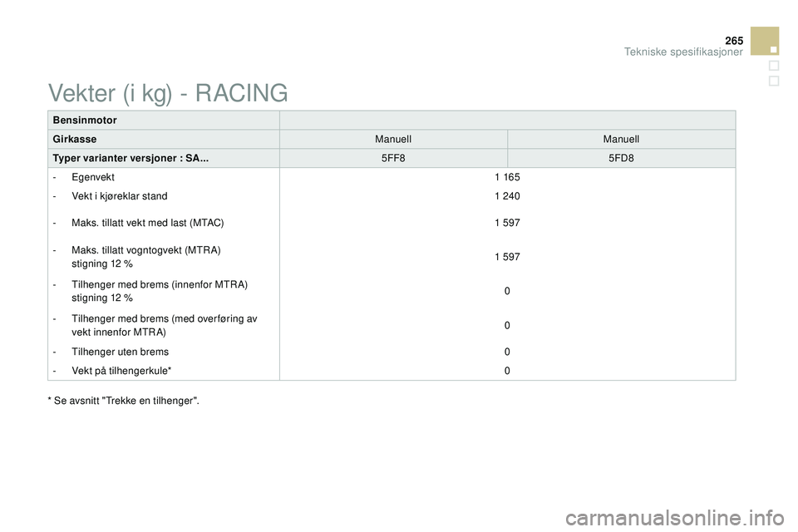Click the 'Maks. tillatt vekt med last (MTAC)' label
798x532 pixels.
pos(148,223)
